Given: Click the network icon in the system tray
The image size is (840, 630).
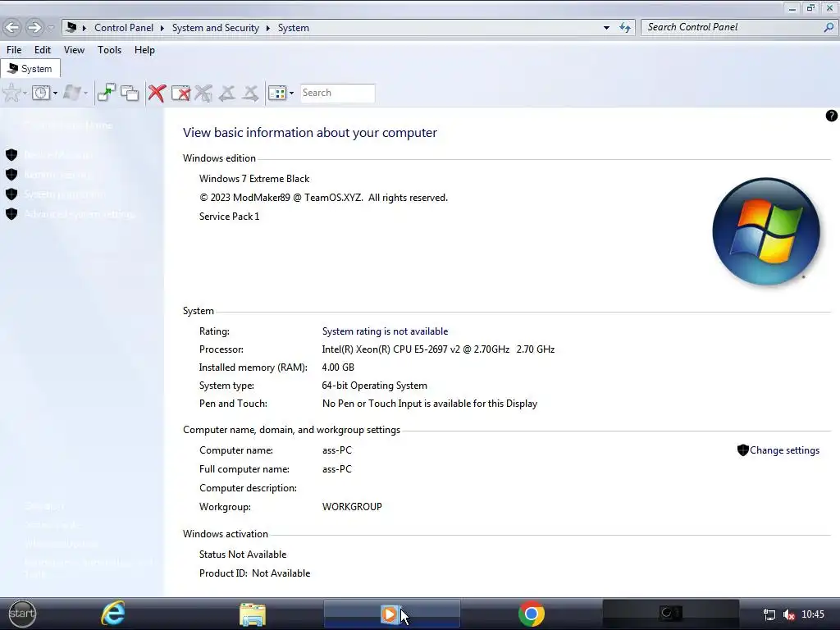Looking at the screenshot, I should [769, 614].
